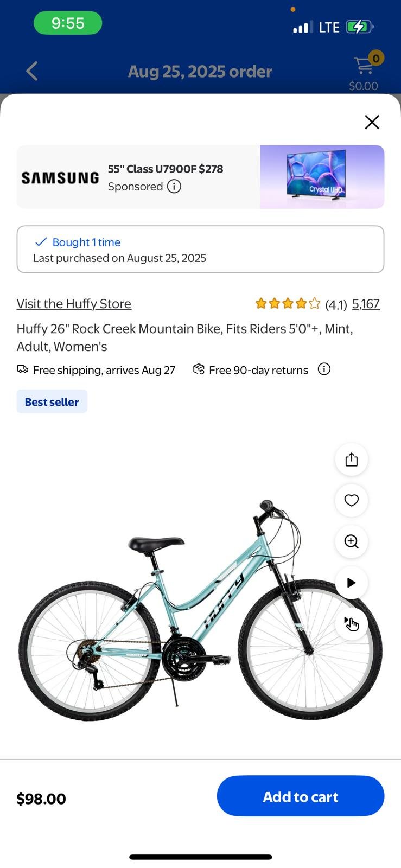Open the interactive 360 view icon
This screenshot has width=401, height=868.
[x=351, y=623]
